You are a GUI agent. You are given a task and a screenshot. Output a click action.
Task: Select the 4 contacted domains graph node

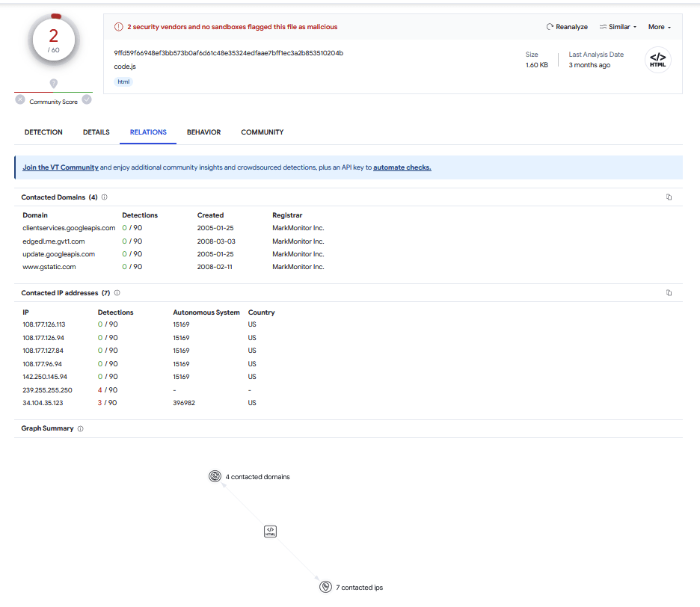pos(215,476)
